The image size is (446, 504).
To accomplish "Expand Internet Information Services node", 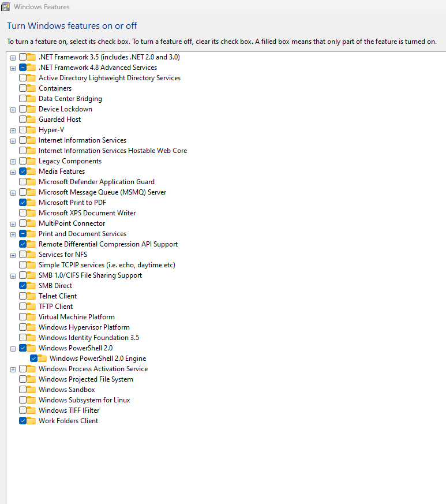I will pyautogui.click(x=13, y=141).
